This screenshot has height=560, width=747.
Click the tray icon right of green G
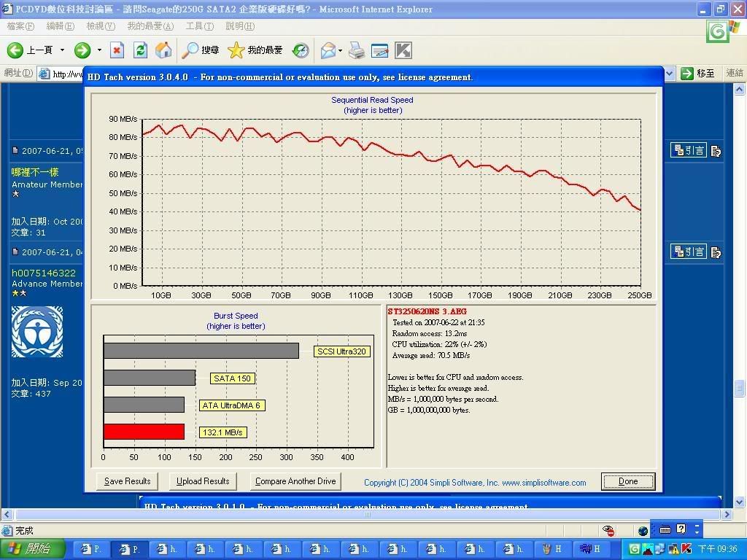tap(648, 549)
